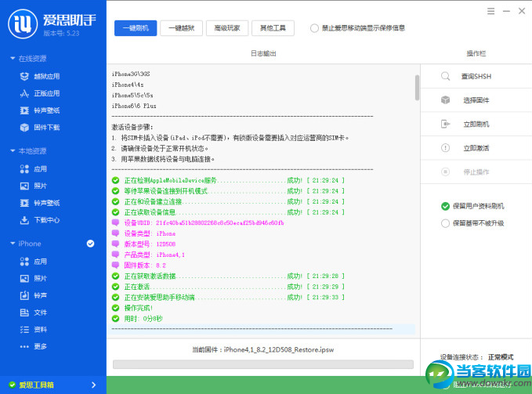Open 正版应用 in the sidebar

pos(46,93)
